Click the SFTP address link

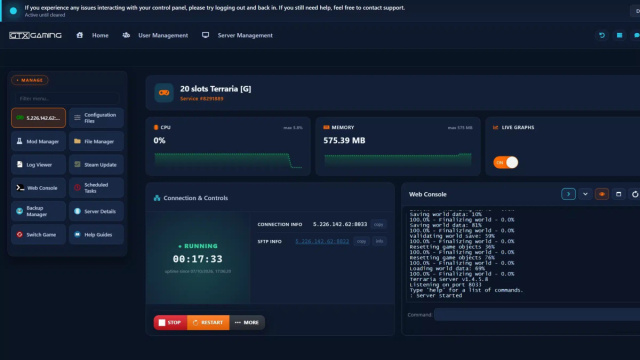(322, 241)
